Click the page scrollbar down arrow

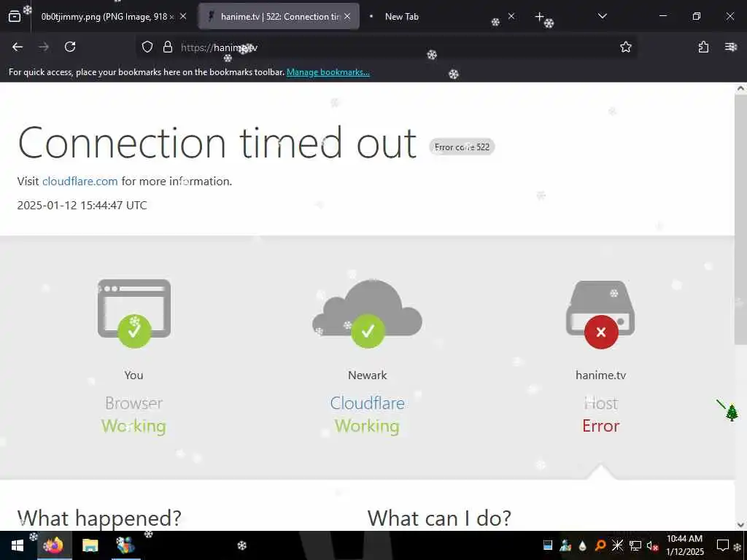pyautogui.click(x=741, y=525)
